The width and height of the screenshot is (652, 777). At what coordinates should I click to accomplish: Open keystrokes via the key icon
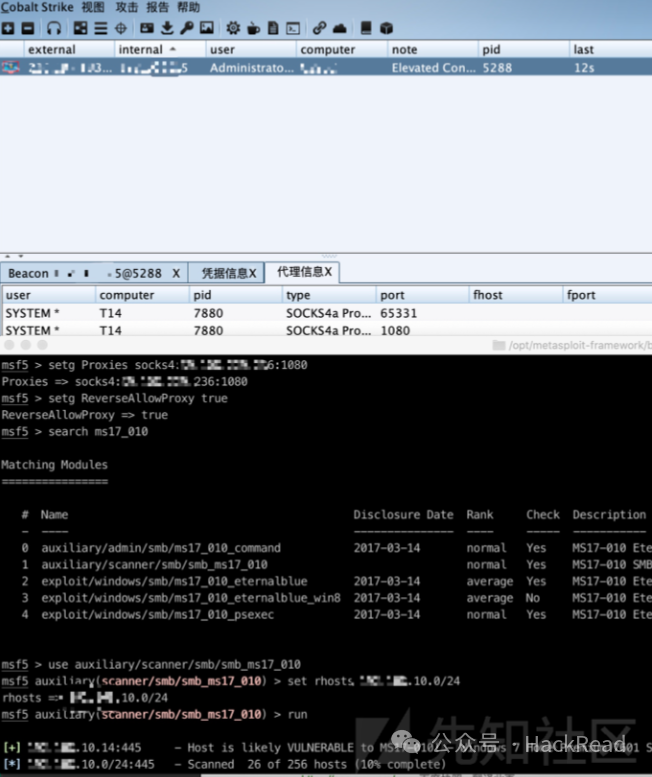pyautogui.click(x=187, y=28)
